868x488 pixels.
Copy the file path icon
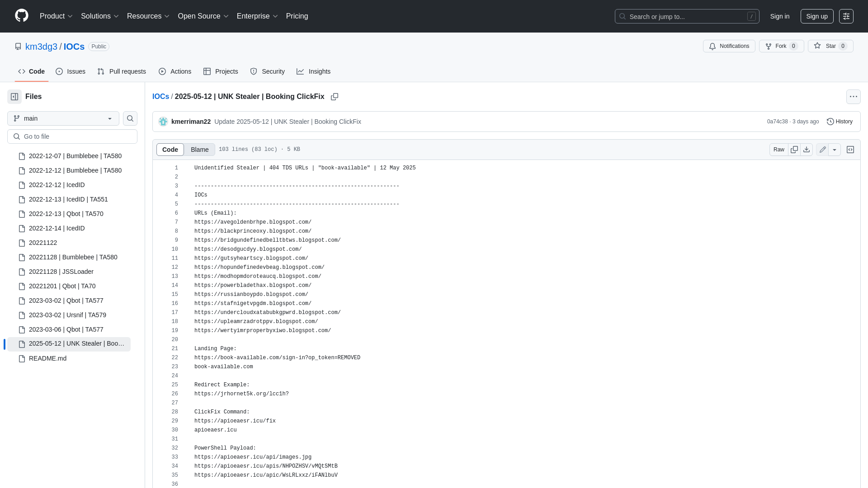point(335,97)
